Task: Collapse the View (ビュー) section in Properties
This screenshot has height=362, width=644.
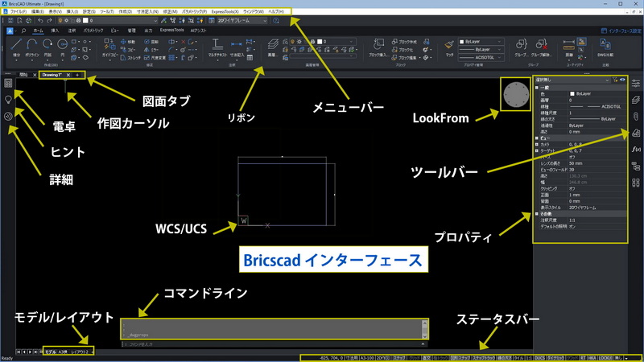Action: click(537, 138)
